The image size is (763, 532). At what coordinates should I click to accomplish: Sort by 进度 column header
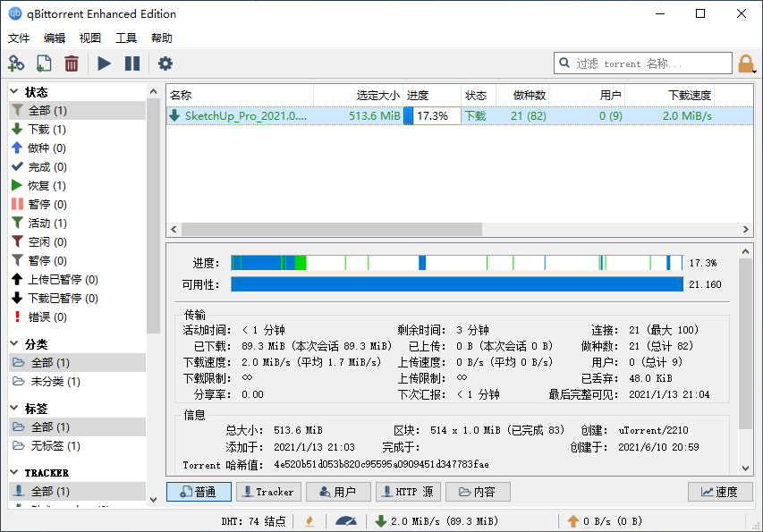click(433, 96)
